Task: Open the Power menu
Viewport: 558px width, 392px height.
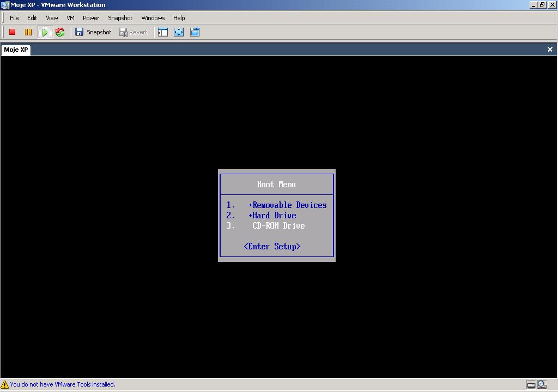Action: point(91,18)
